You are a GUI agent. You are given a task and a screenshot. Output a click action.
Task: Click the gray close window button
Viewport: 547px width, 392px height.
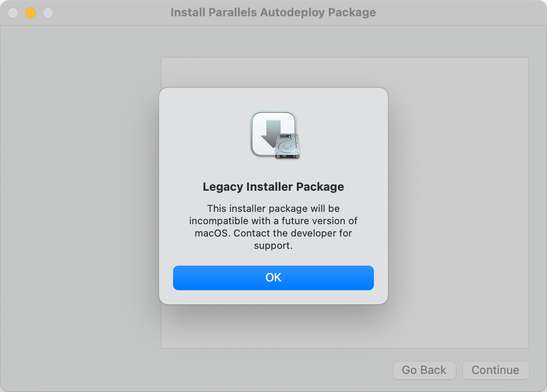(x=13, y=13)
